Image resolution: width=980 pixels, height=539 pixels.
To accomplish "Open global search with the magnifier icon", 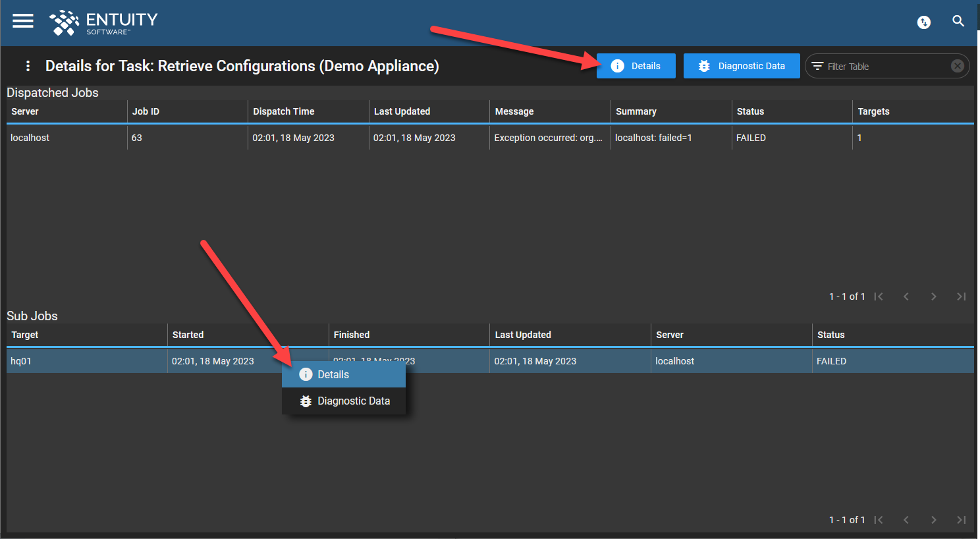I will 958,20.
